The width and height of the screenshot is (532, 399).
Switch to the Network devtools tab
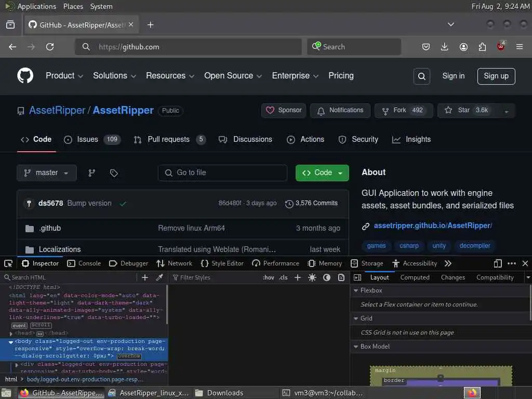[175, 263]
